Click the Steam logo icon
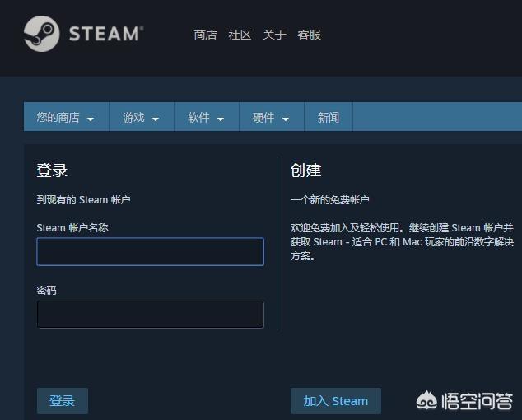 click(41, 34)
